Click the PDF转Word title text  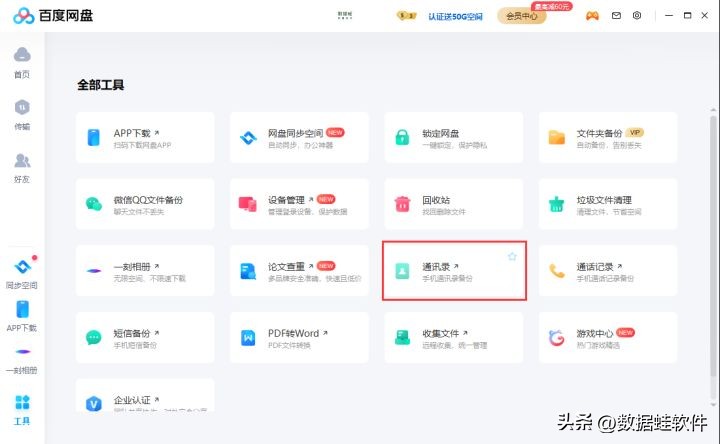coord(293,333)
